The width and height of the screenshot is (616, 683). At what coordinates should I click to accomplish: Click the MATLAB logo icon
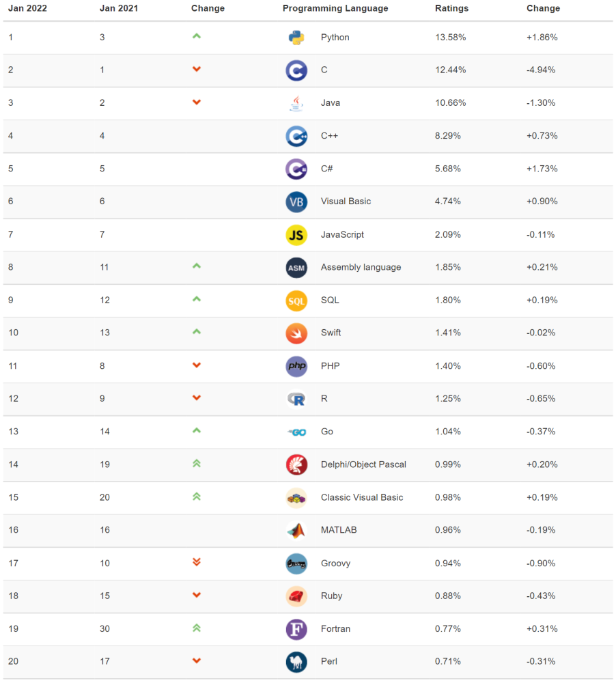coord(296,531)
